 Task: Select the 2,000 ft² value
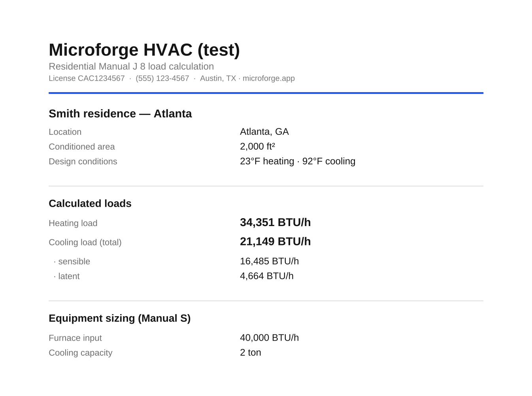257,146
